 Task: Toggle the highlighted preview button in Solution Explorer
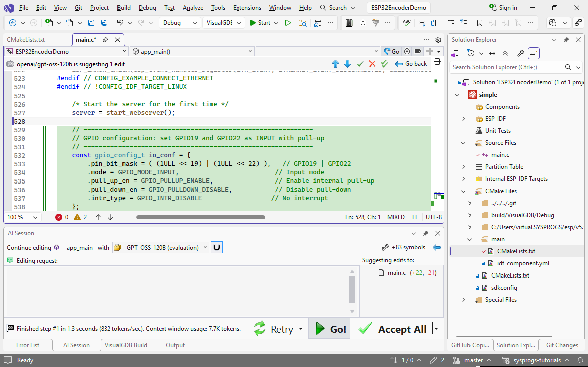pos(533,53)
